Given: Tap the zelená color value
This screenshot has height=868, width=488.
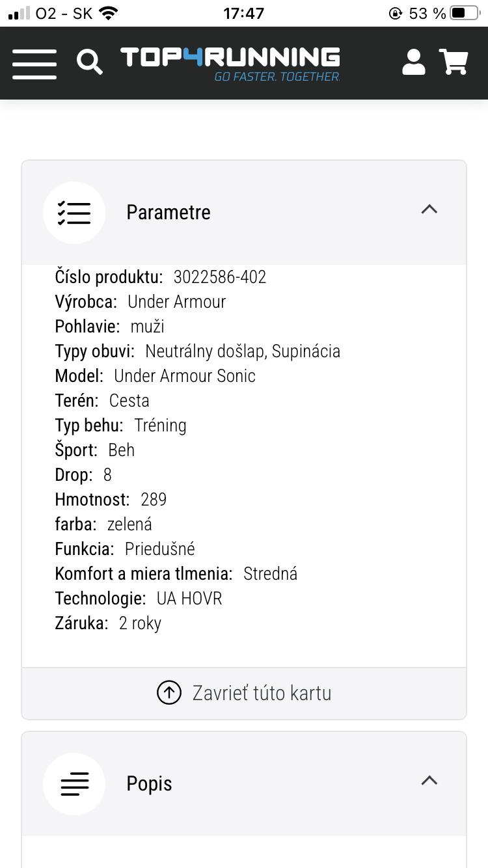Looking at the screenshot, I should coord(129,524).
